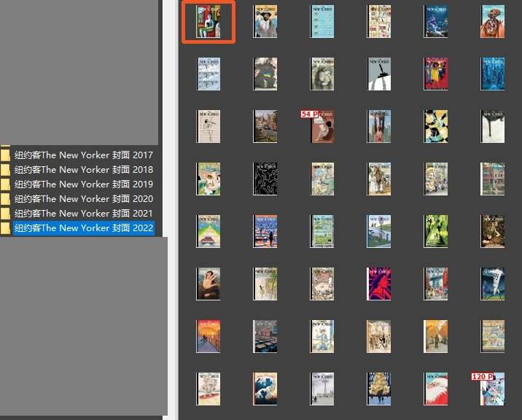Open the baseball player cover thumbnail
The image size is (522, 420).
(x=492, y=284)
